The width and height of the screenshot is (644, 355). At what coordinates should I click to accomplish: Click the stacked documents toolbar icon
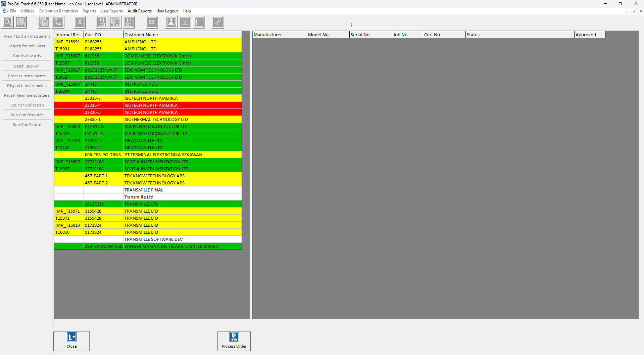[x=44, y=22]
